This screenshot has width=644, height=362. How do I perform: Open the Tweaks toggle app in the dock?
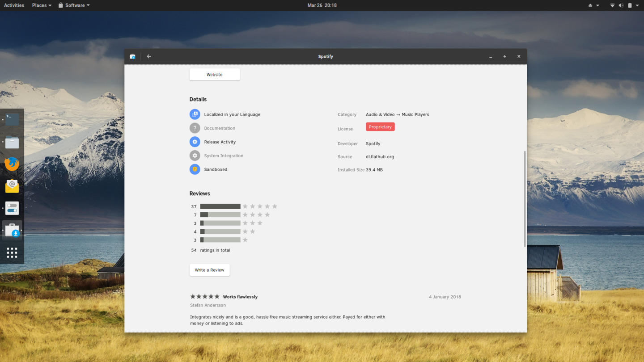[12, 208]
